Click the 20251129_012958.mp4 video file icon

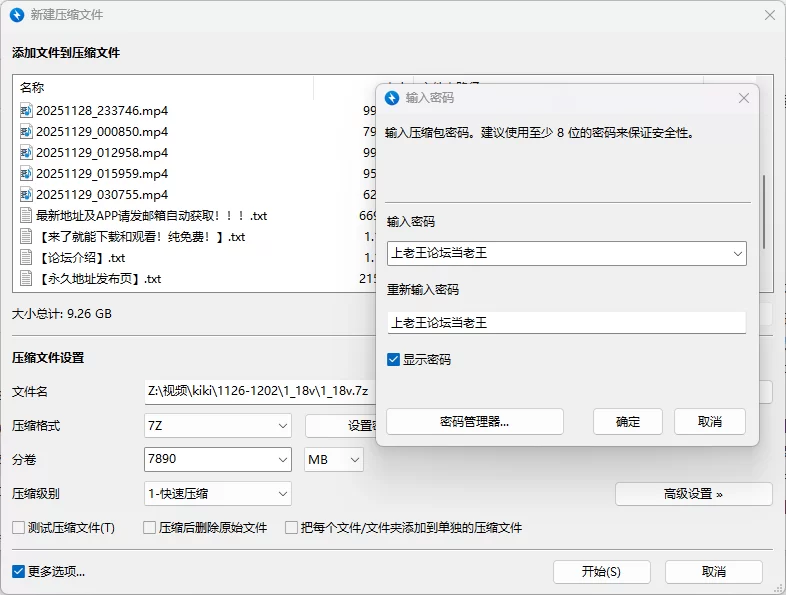tap(26, 152)
